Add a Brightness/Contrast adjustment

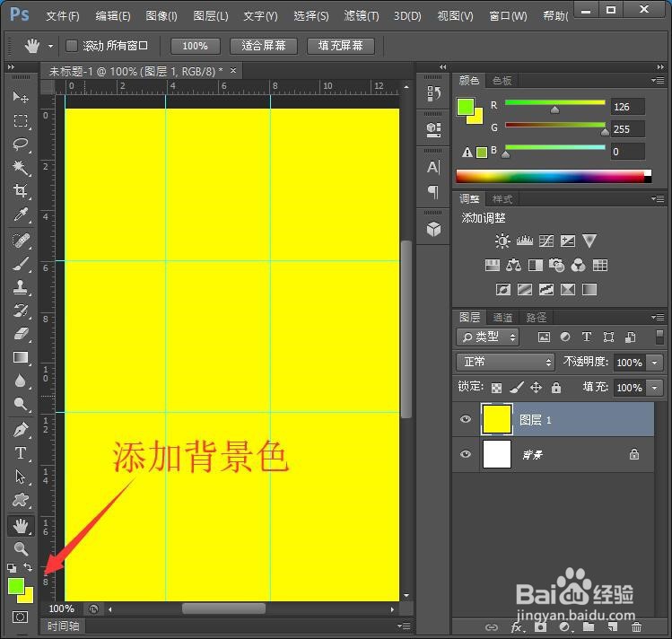point(502,241)
